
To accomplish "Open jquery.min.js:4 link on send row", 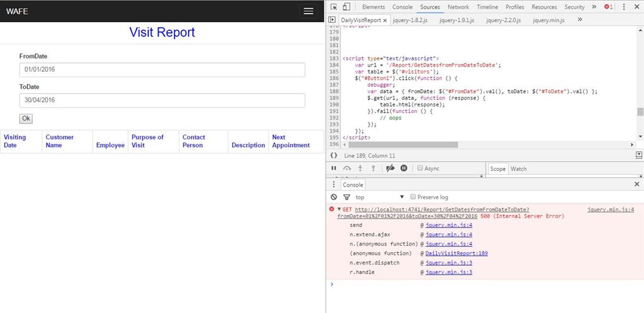I will click(x=448, y=225).
